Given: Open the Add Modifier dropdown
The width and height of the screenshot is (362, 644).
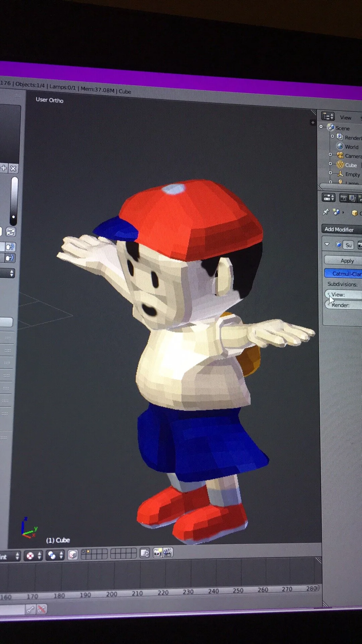Looking at the screenshot, I should click(342, 229).
